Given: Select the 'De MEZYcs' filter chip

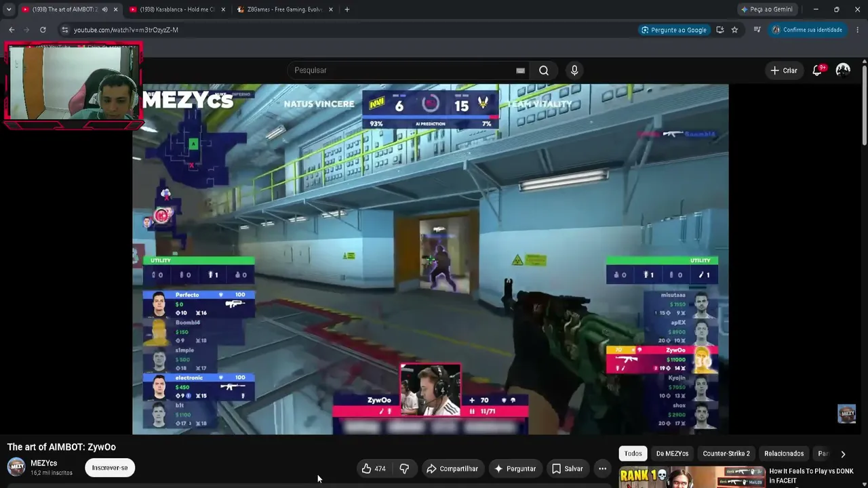Looking at the screenshot, I should tap(672, 453).
